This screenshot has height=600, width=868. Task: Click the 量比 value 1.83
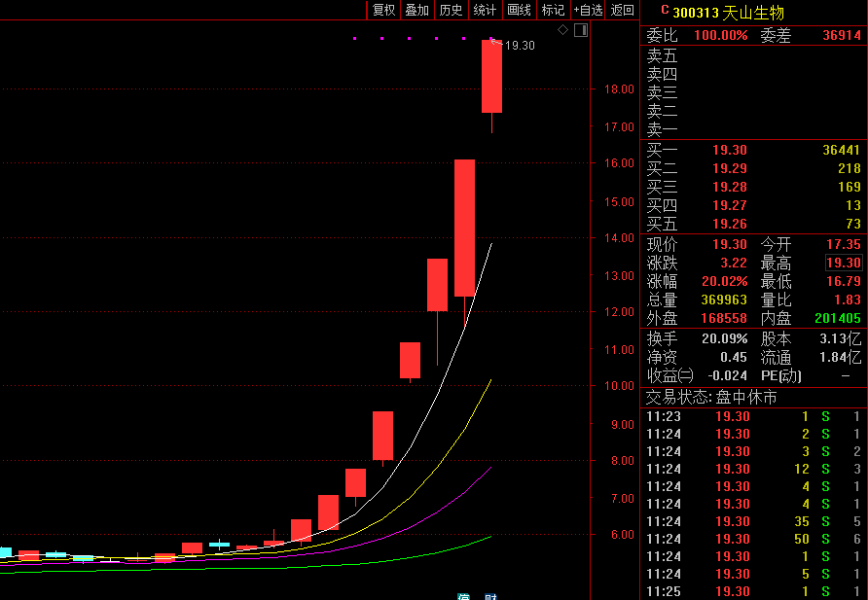click(848, 300)
